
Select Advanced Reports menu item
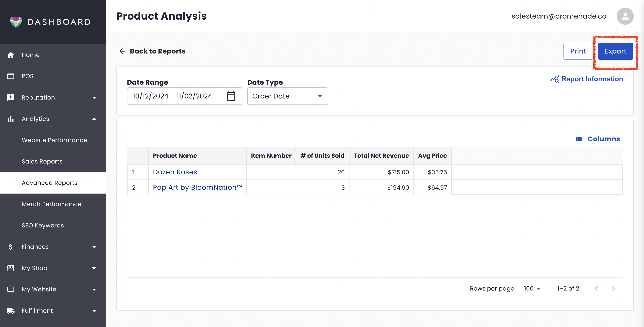coord(53,183)
